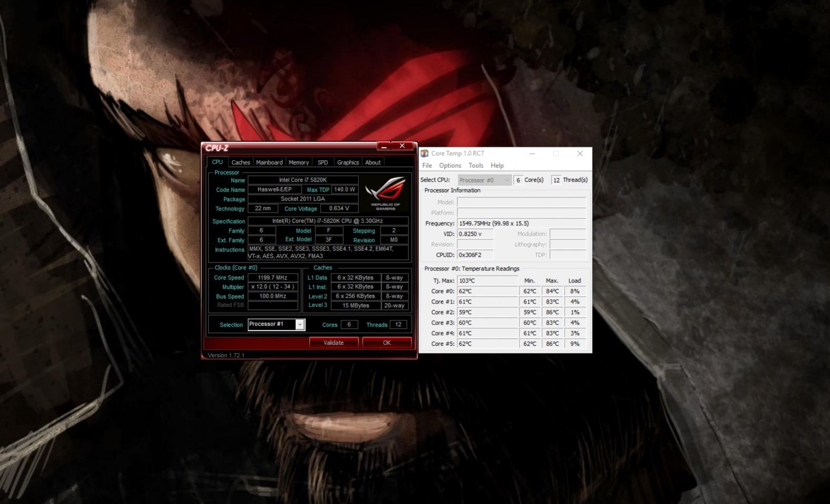Click the empty Rated FSB field

click(x=273, y=305)
